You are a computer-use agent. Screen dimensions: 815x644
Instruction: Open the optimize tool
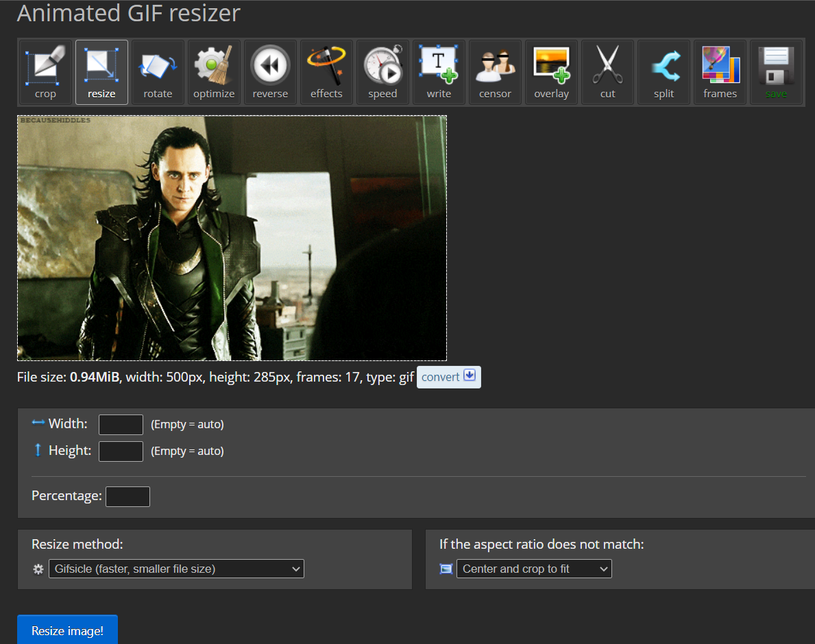(x=214, y=72)
